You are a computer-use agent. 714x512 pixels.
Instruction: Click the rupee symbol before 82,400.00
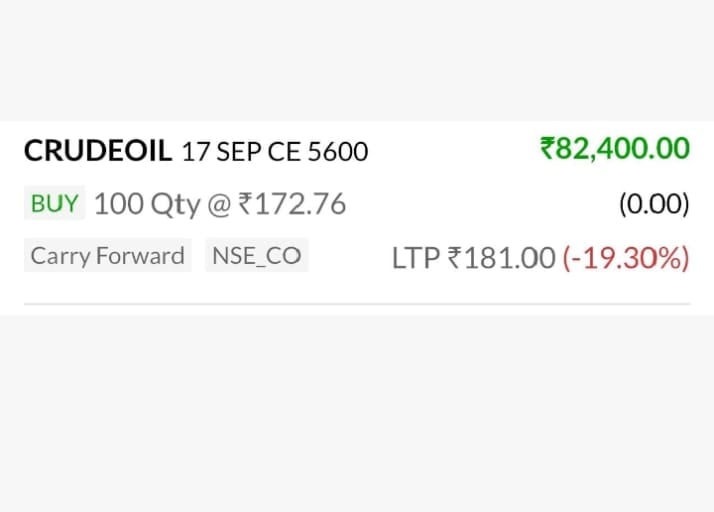click(547, 149)
